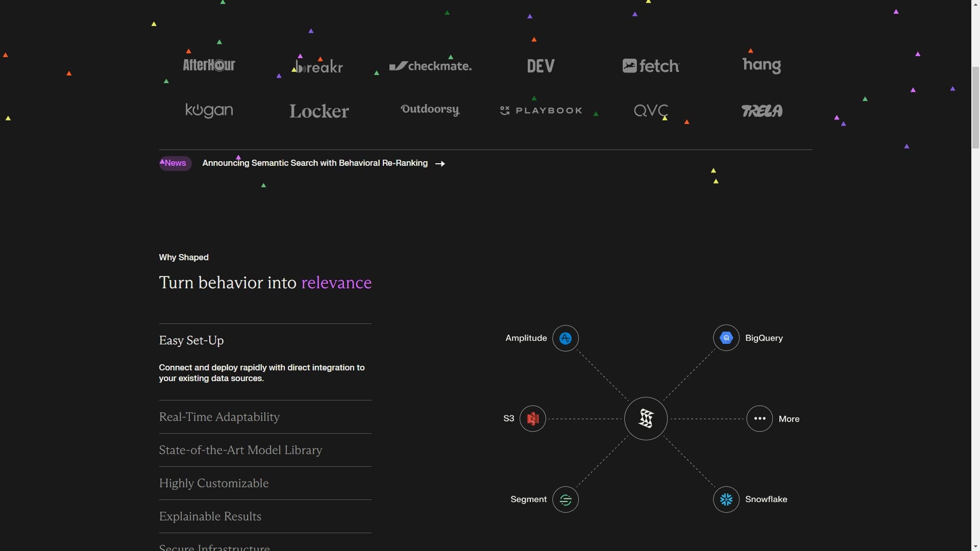The height and width of the screenshot is (551, 980).
Task: Click the Locker logo
Action: coord(319,111)
